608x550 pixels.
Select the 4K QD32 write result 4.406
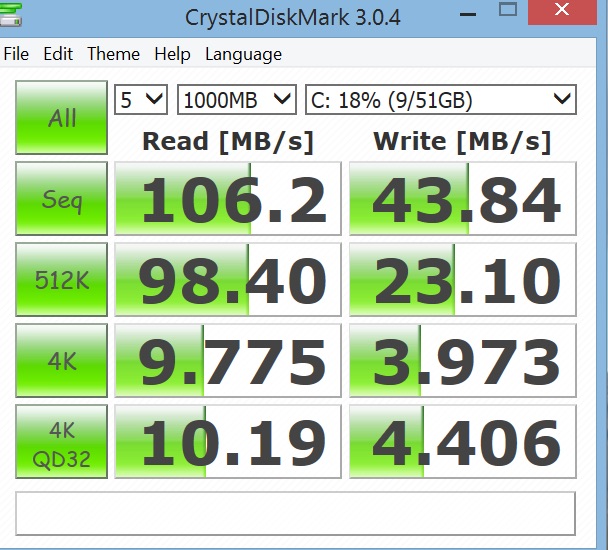pos(463,442)
